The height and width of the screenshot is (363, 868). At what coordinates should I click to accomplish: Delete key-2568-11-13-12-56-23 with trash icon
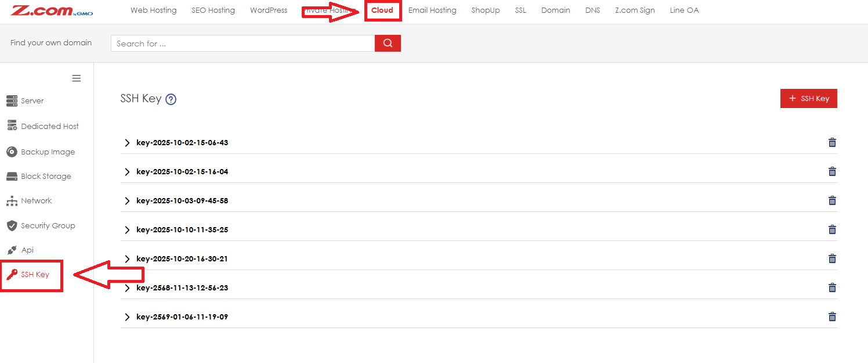click(832, 287)
